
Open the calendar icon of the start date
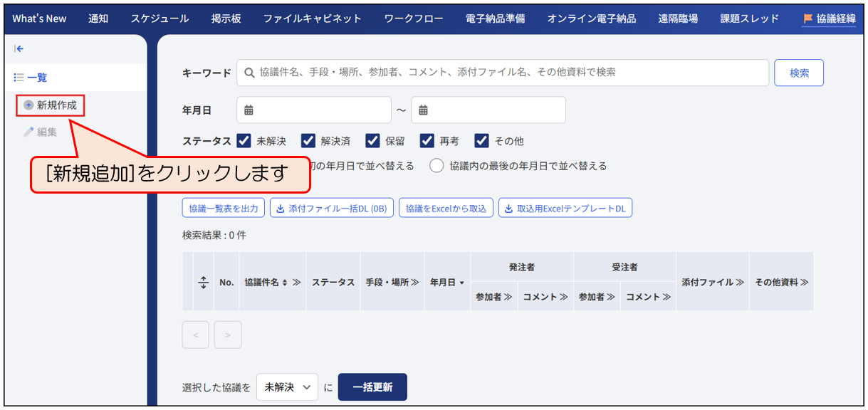[x=249, y=110]
